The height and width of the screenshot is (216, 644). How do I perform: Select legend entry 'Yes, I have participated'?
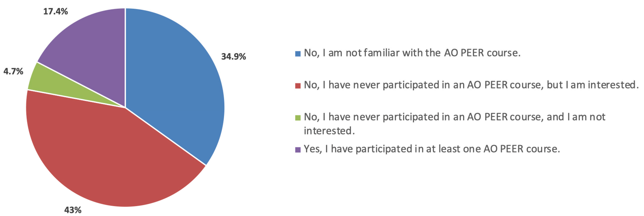click(x=432, y=149)
